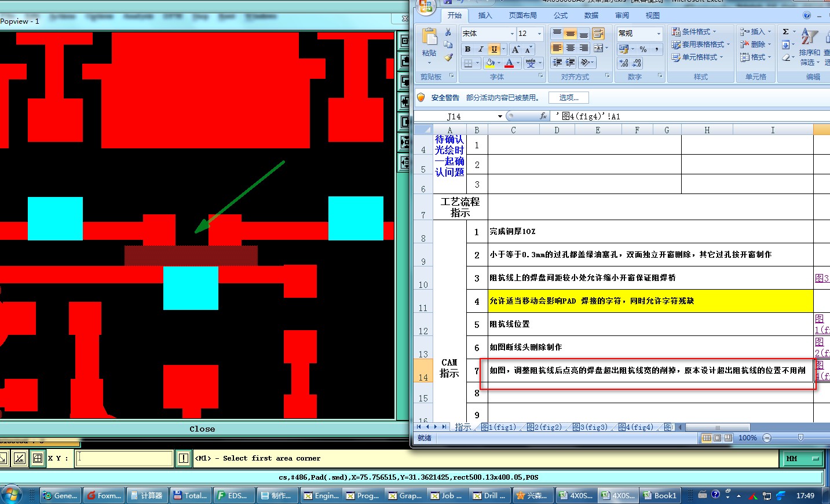Expand the Name Box dropdown for J14
Screen dimensions: 830x504
[500, 116]
